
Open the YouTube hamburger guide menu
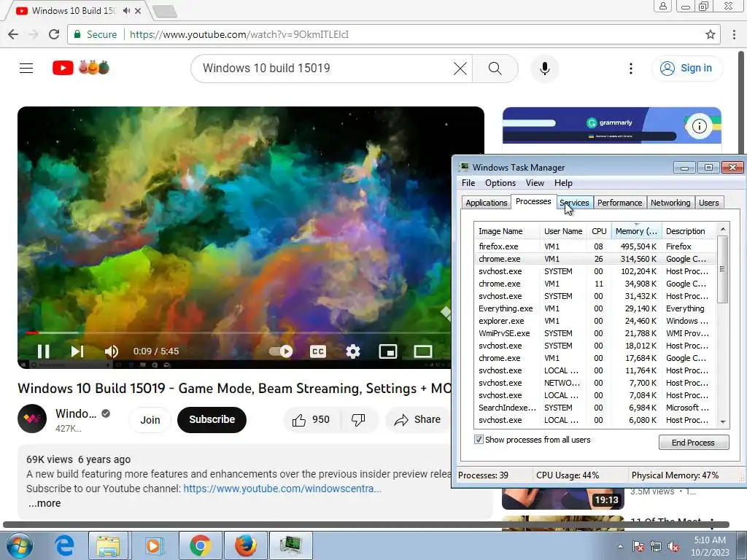click(x=26, y=68)
